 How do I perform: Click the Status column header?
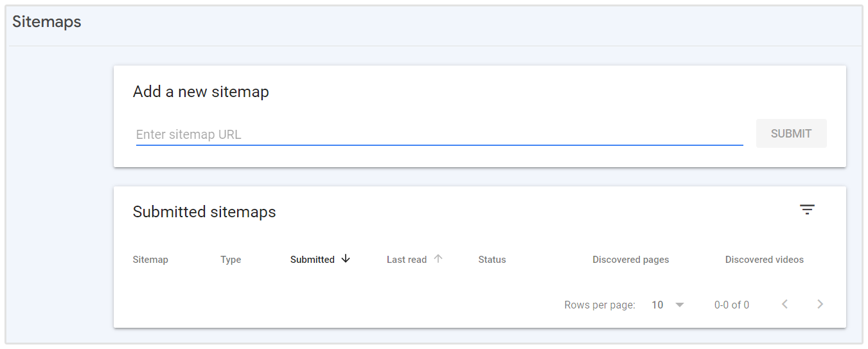(492, 260)
